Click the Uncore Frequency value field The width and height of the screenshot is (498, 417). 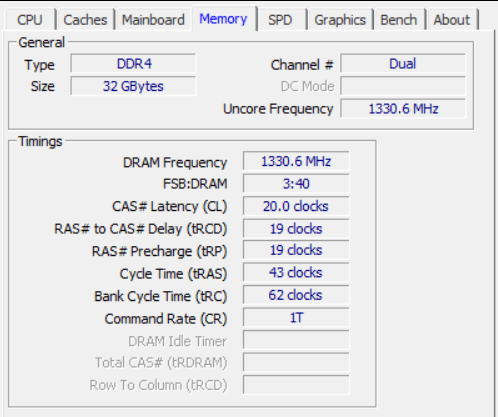click(x=403, y=108)
